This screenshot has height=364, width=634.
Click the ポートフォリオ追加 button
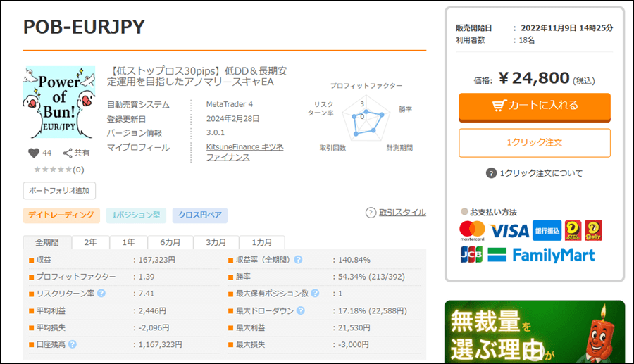(59, 191)
